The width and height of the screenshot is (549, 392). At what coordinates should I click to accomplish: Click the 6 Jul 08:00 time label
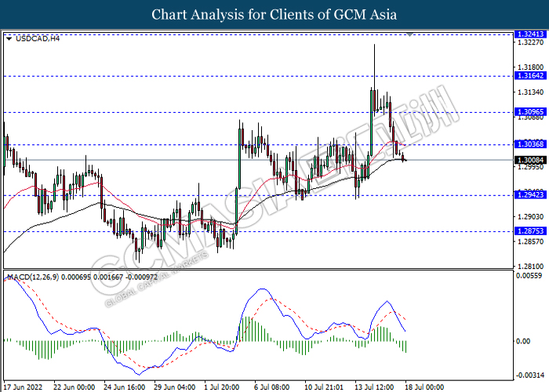(272, 387)
